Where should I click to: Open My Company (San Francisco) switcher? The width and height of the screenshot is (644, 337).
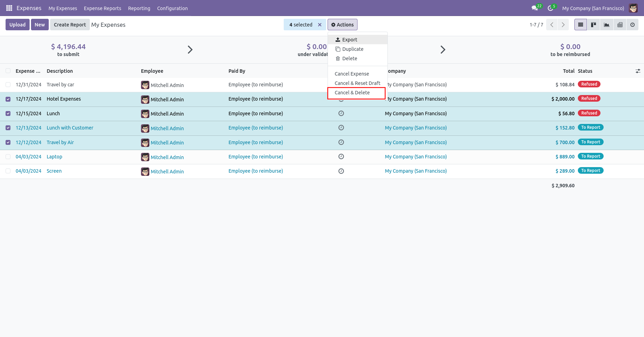coord(593,8)
